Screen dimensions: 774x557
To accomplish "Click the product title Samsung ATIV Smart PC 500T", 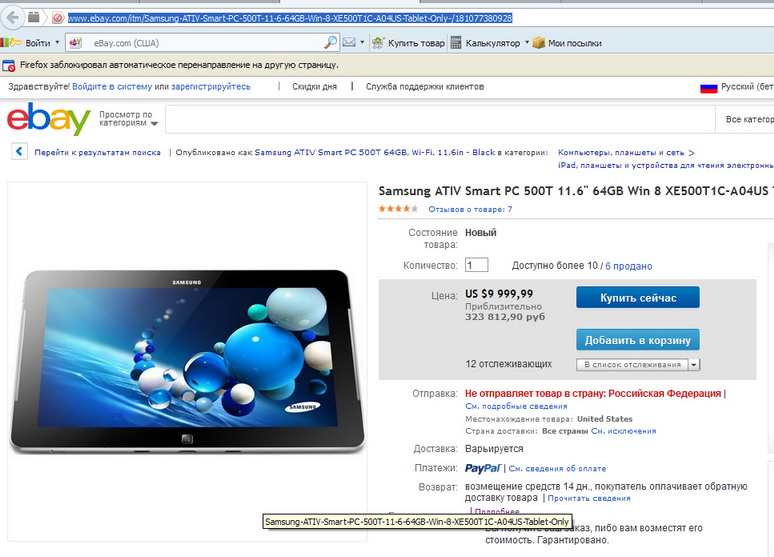I will (576, 191).
